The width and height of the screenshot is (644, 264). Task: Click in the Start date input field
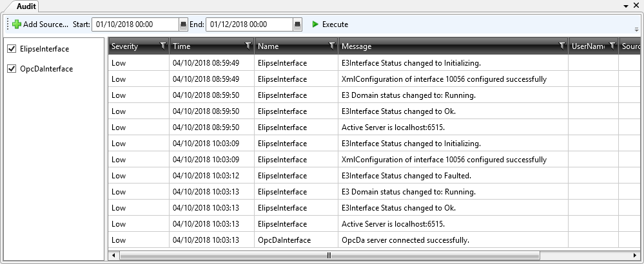135,24
